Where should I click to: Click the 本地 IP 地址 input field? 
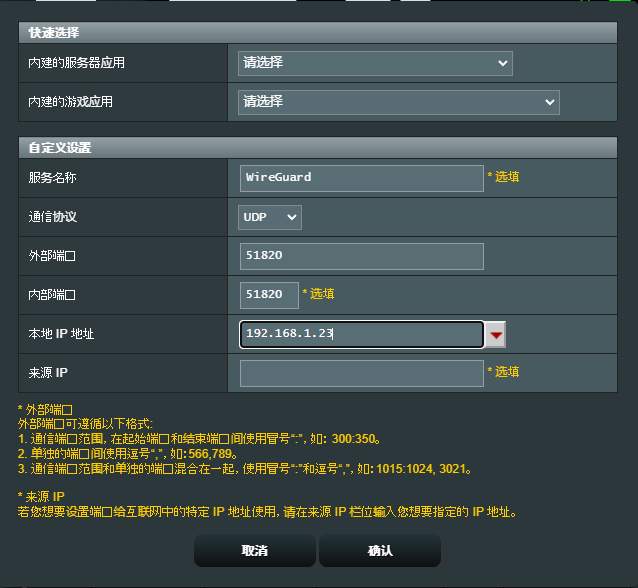[362, 334]
